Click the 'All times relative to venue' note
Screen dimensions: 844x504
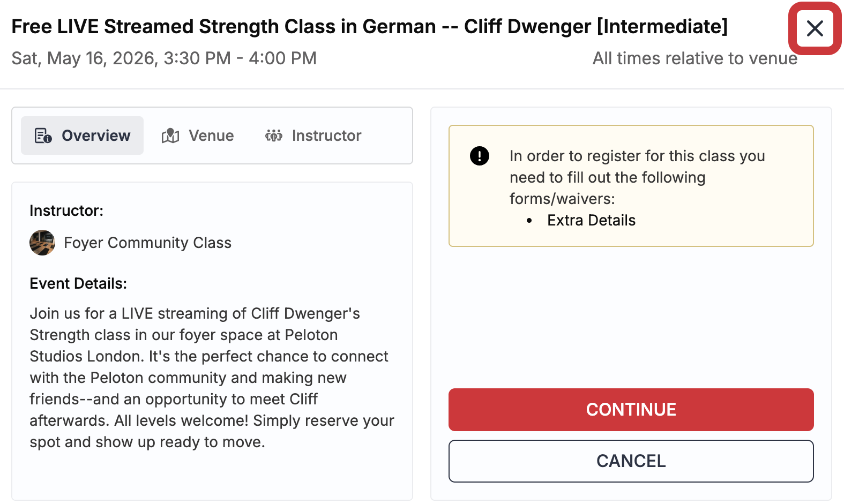(694, 58)
